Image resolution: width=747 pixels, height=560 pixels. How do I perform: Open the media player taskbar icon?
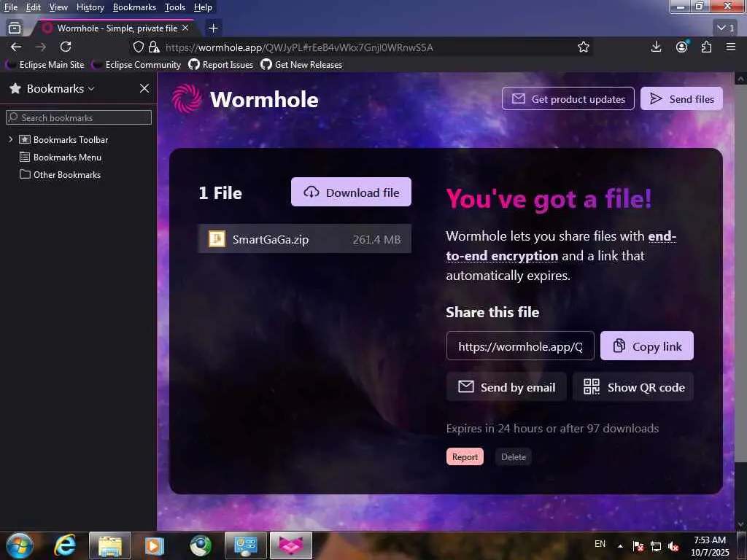point(155,545)
